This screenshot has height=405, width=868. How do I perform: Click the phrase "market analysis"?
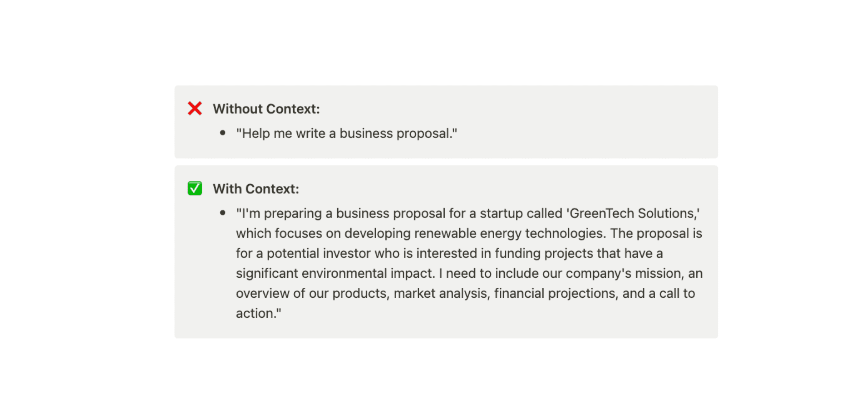pos(442,293)
